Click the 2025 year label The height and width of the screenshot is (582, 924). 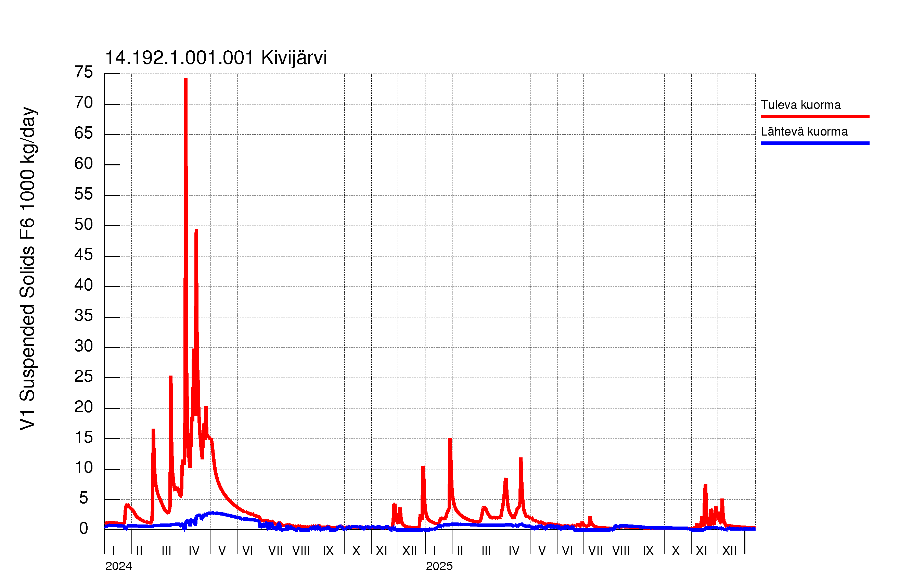439,566
